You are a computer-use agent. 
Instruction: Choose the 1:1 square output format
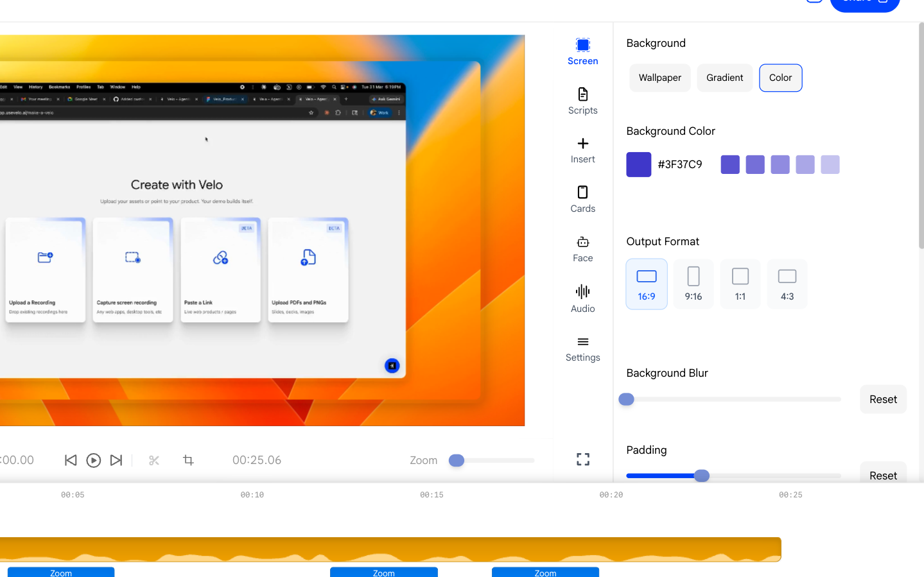pyautogui.click(x=740, y=284)
